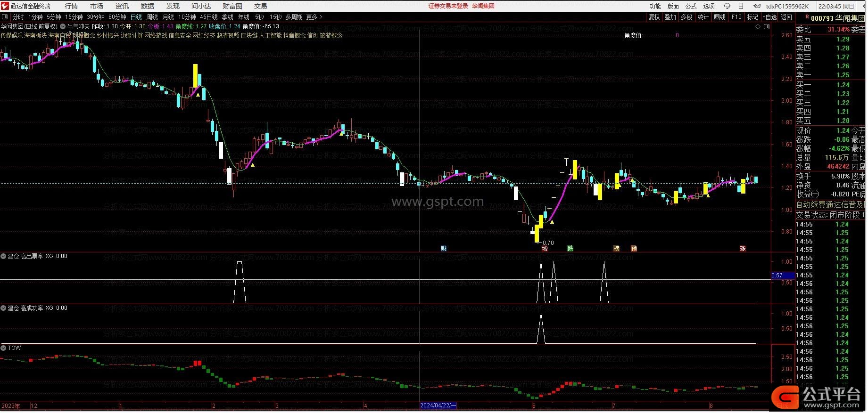This screenshot has width=868, height=413.
Task: Click the 标记 button
Action: pyautogui.click(x=753, y=17)
